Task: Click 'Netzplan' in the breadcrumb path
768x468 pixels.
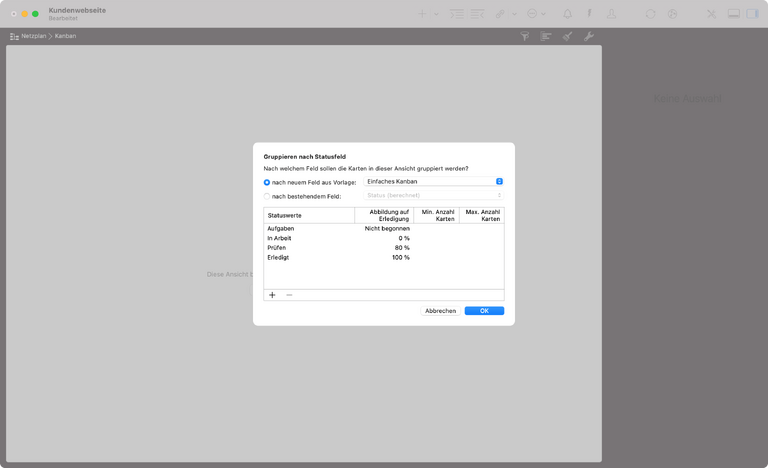Action: [33, 36]
